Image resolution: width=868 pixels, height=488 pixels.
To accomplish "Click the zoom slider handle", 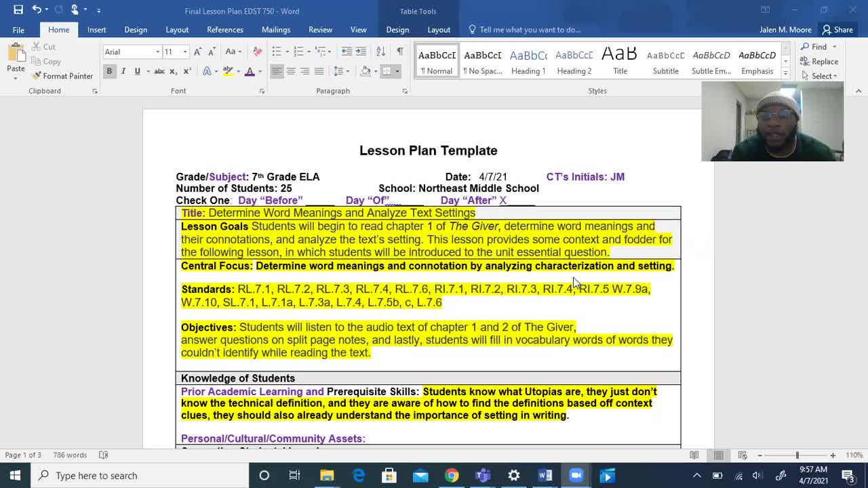I will (x=797, y=455).
